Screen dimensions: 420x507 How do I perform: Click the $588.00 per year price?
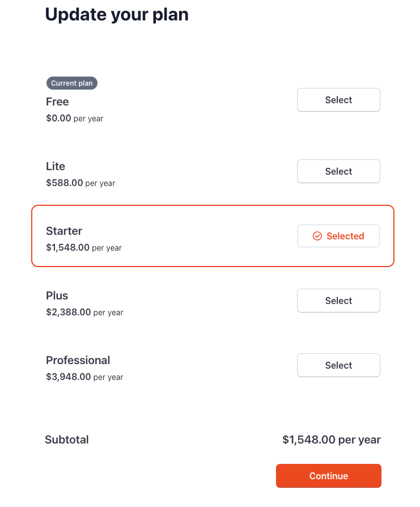click(x=80, y=183)
